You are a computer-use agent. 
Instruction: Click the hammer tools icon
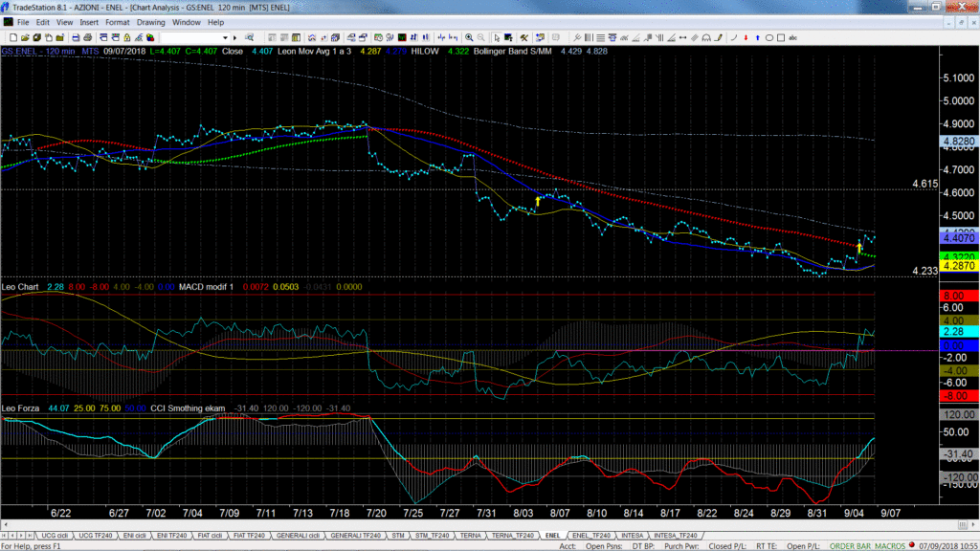tap(523, 37)
